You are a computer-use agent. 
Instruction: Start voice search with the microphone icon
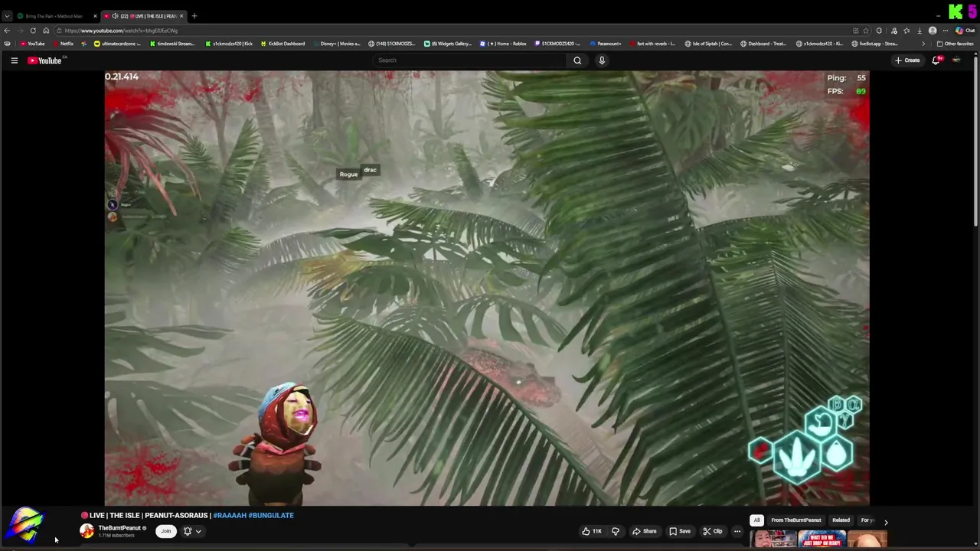(602, 60)
